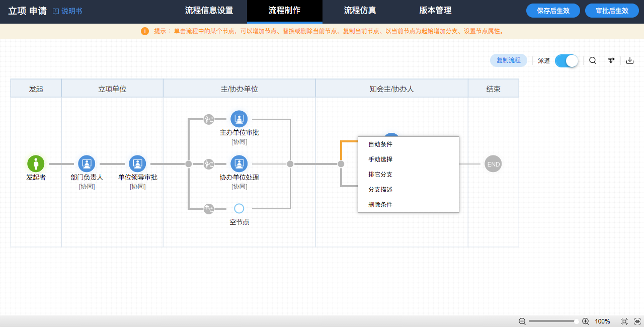Click the 结束 lane header

click(493, 89)
